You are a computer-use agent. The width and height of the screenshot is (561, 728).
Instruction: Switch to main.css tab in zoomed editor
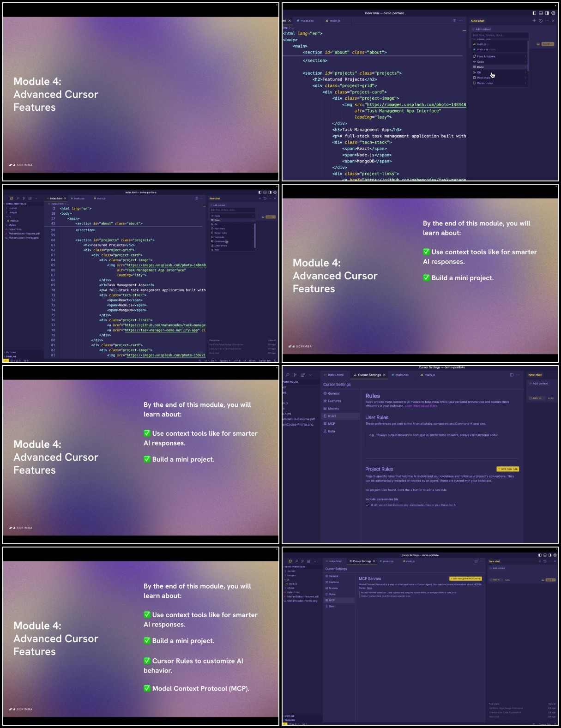305,21
